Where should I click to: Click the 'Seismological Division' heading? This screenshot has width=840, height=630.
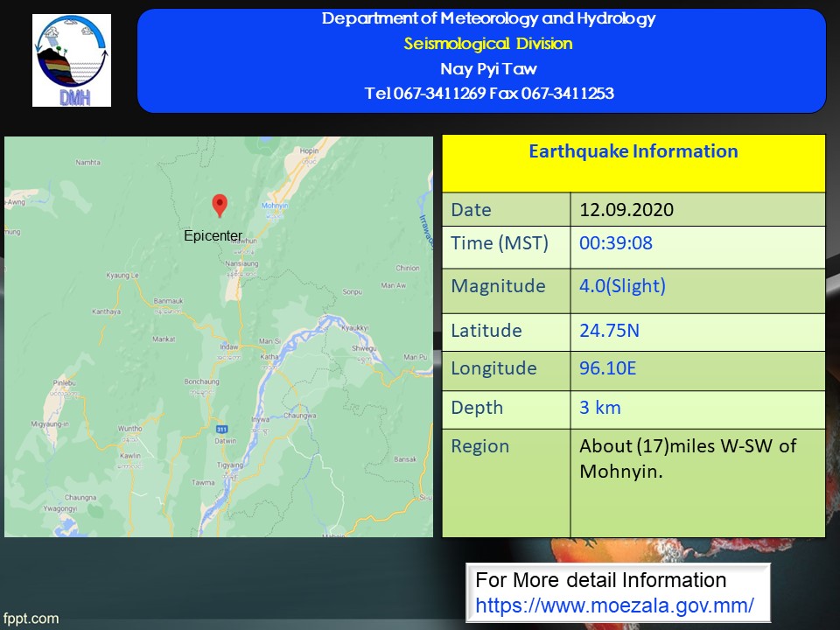click(488, 44)
